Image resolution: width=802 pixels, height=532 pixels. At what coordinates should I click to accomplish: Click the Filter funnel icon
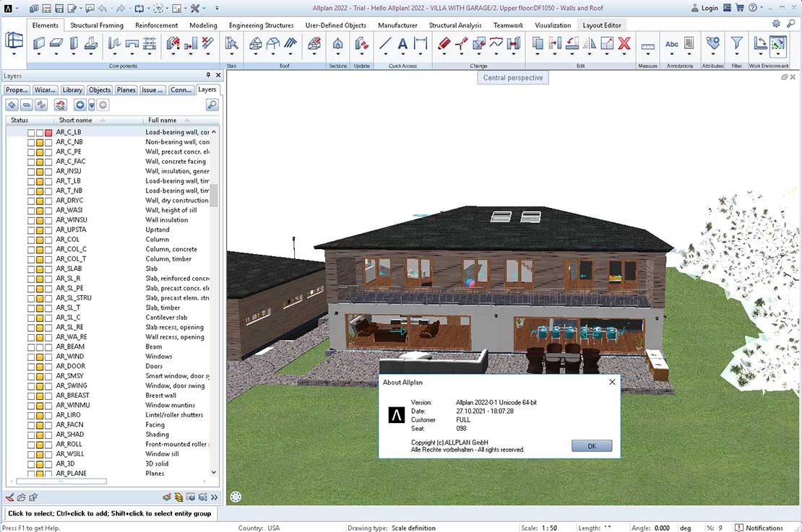click(736, 43)
